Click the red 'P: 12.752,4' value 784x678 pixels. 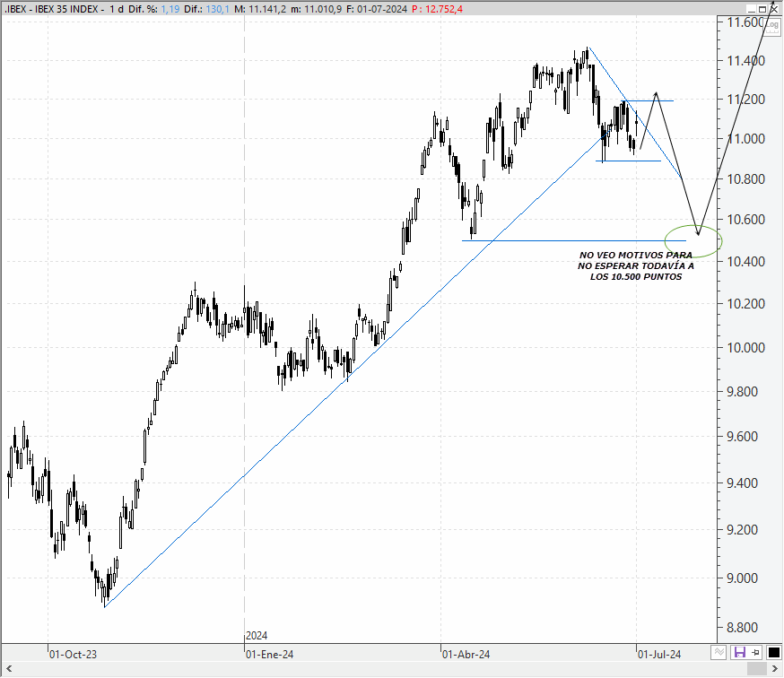pos(438,10)
